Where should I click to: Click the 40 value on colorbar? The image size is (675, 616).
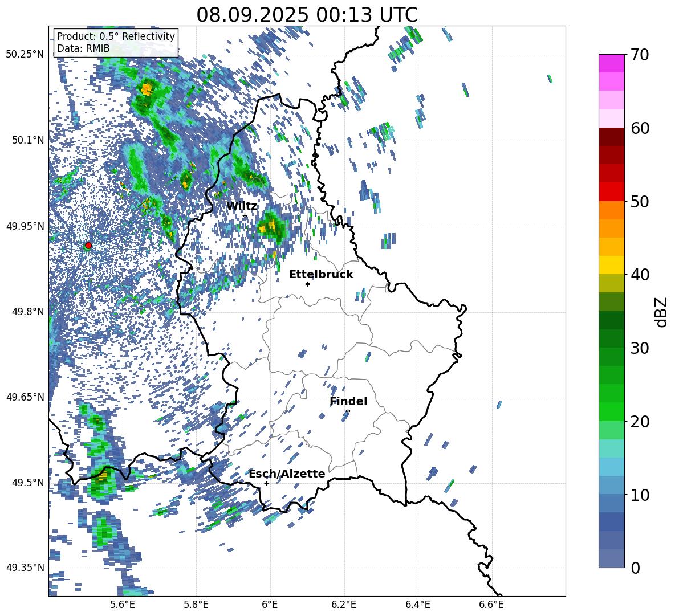(640, 275)
